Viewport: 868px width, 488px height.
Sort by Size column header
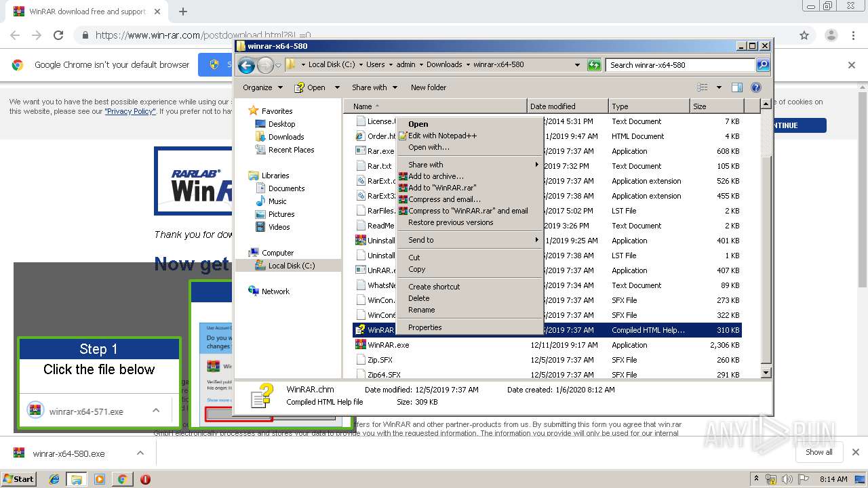[717, 106]
